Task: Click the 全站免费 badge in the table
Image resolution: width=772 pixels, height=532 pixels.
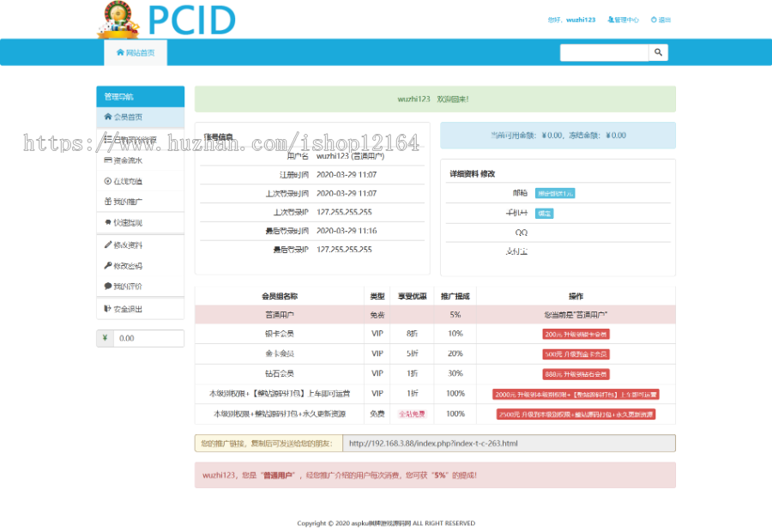Action: pos(412,414)
